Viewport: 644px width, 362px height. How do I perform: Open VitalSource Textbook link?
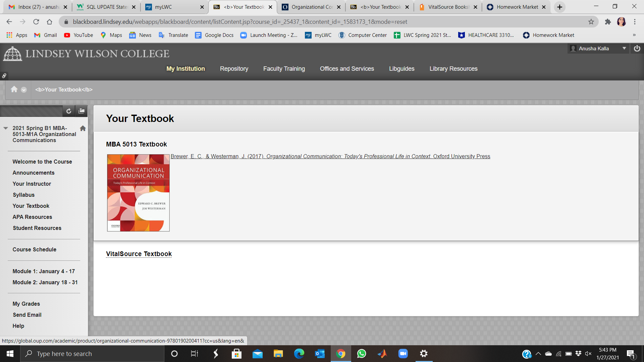pos(139,254)
